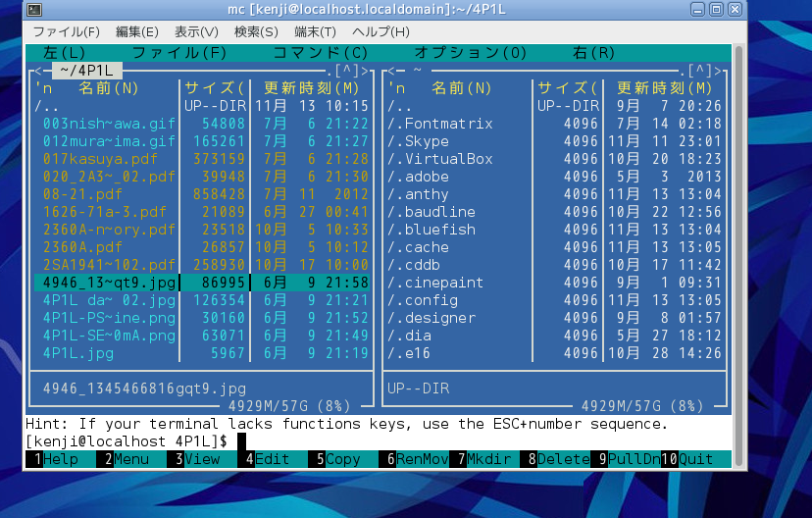Open the オプション(O) menu in mc
The width and height of the screenshot is (812, 518).
pos(470,53)
